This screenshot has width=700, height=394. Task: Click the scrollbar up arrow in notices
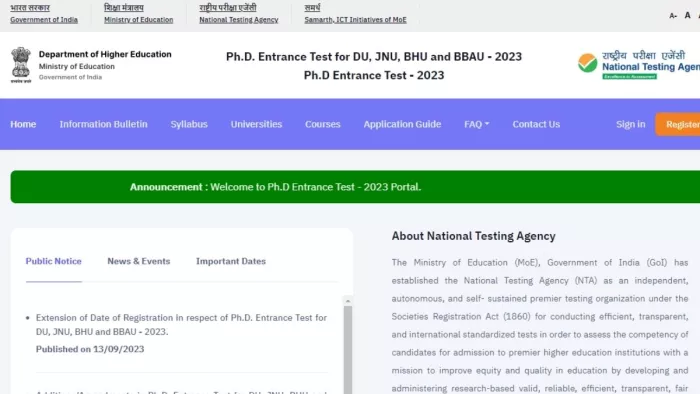[x=348, y=301]
